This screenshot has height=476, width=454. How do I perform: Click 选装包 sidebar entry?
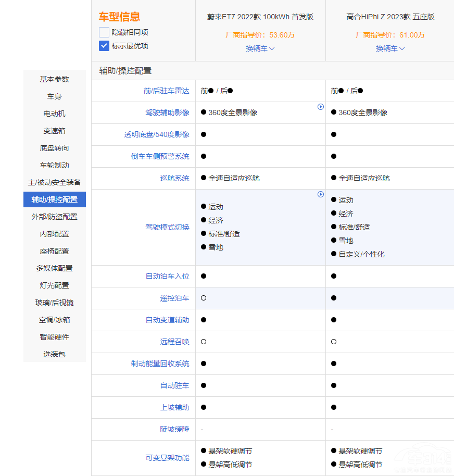pos(55,354)
